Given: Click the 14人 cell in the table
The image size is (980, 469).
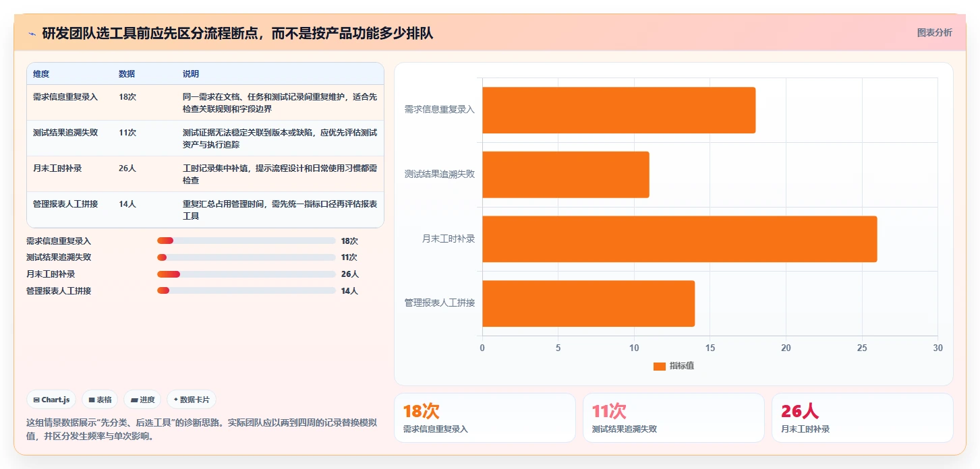Looking at the screenshot, I should [127, 204].
